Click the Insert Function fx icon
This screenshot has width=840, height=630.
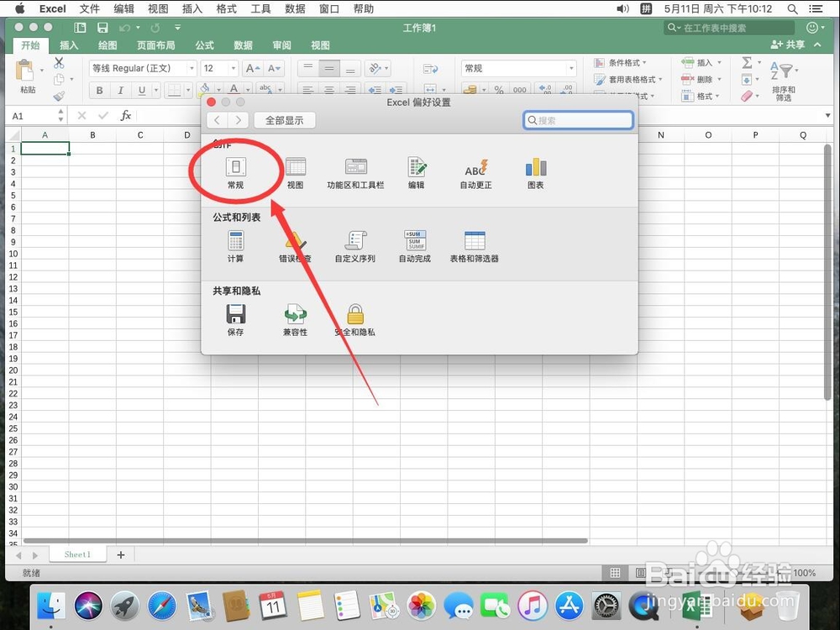point(126,115)
